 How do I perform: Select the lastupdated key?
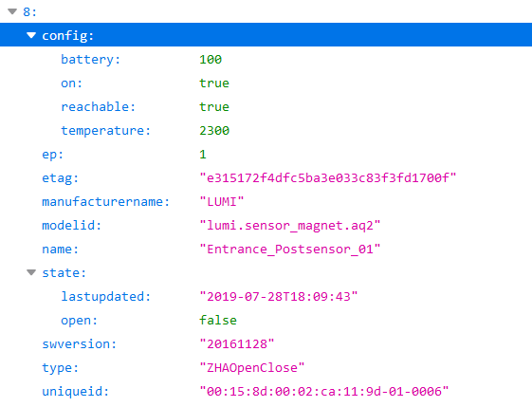coord(105,297)
